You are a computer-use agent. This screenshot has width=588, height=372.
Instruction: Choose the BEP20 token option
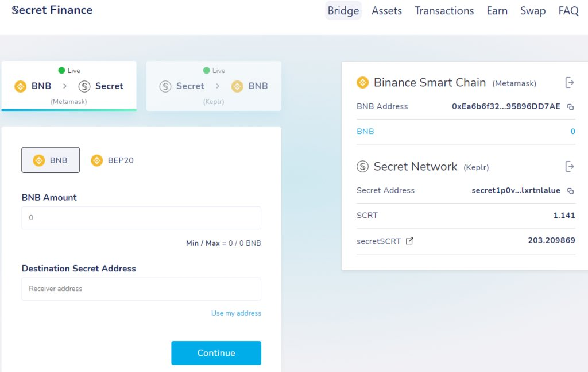pos(112,160)
